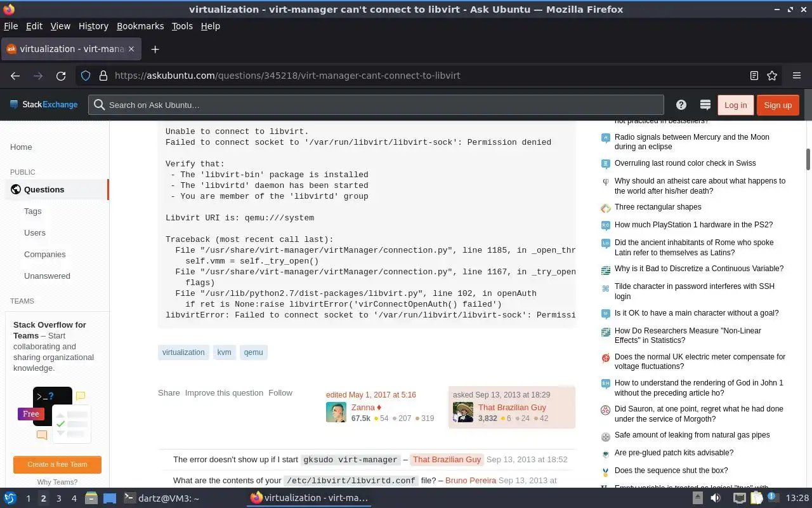Open the View menu

60,26
